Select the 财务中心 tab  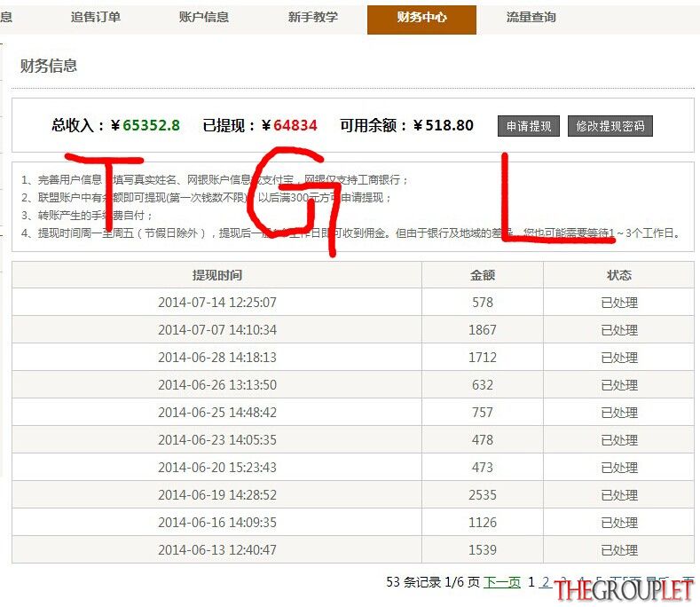point(422,20)
